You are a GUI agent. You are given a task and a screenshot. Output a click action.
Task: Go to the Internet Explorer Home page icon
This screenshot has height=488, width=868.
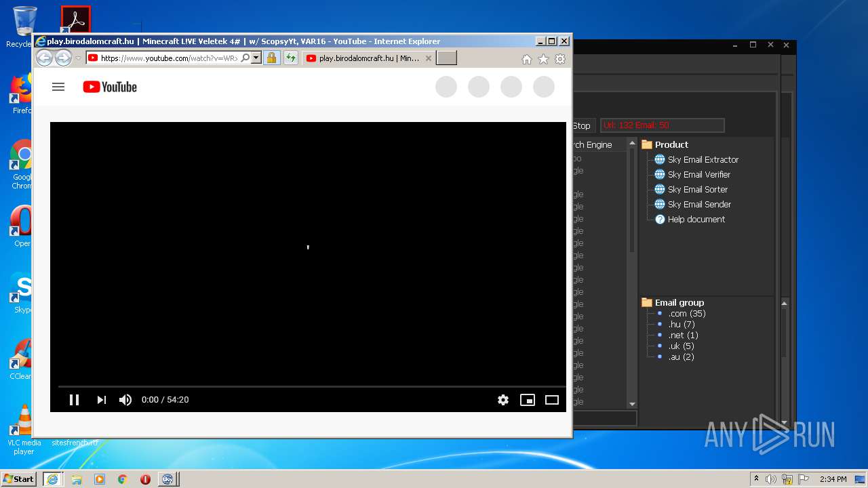[527, 59]
